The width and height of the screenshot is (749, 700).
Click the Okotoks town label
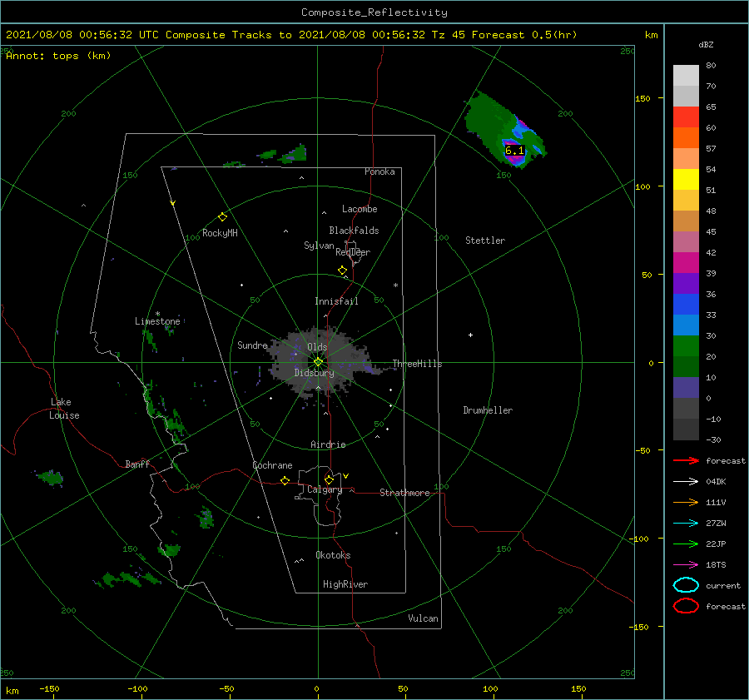(x=333, y=555)
